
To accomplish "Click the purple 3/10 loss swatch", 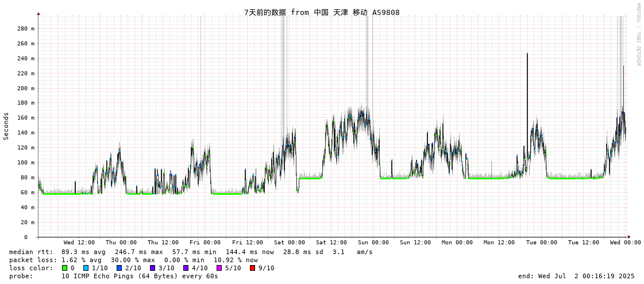I will [x=152, y=268].
